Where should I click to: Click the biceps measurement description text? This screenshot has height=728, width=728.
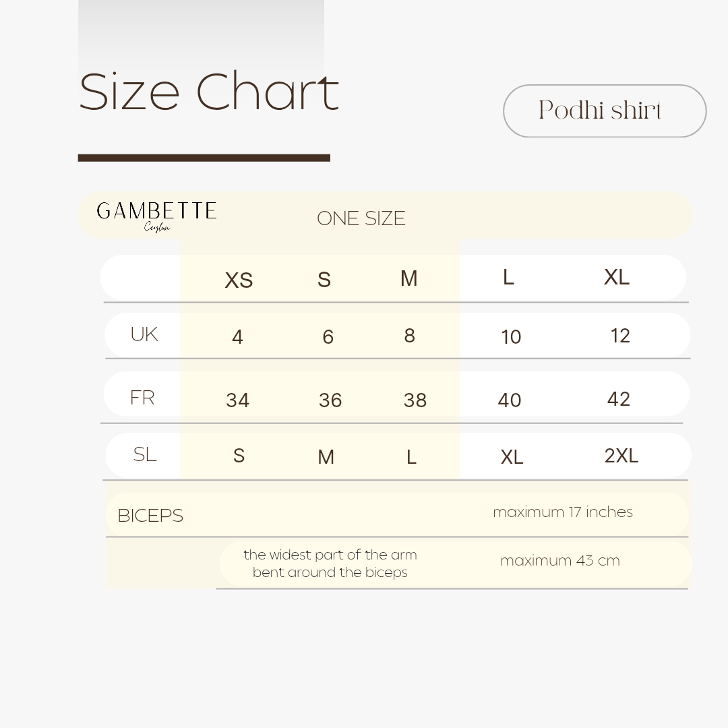click(x=330, y=564)
